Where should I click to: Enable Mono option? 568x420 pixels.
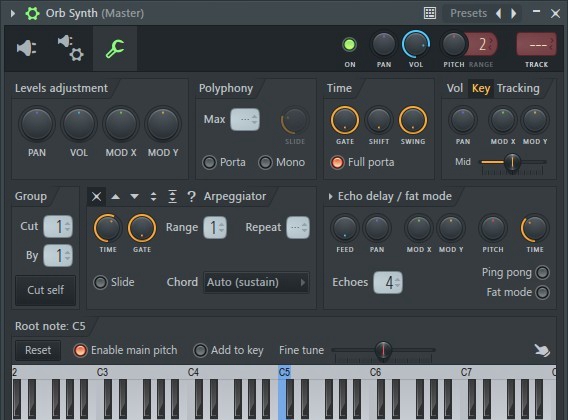[265, 162]
